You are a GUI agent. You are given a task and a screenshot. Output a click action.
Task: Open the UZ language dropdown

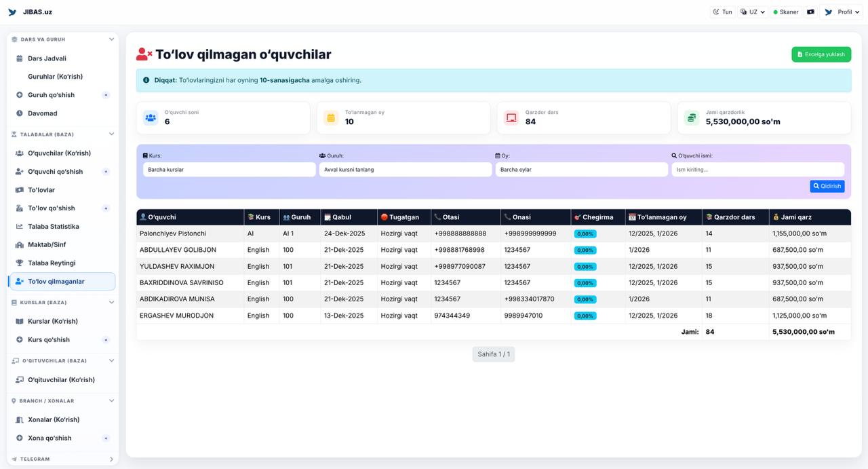753,12
